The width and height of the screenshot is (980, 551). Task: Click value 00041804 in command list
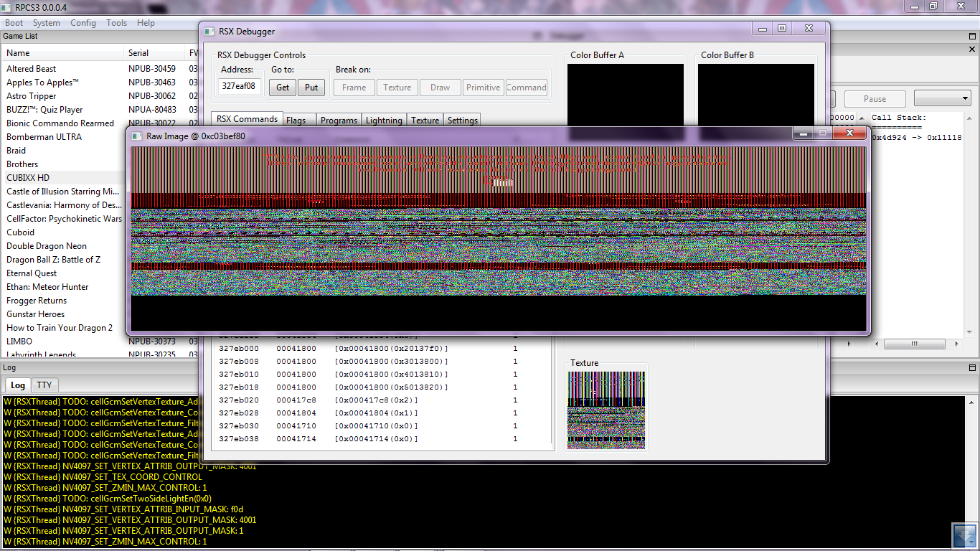click(x=296, y=413)
